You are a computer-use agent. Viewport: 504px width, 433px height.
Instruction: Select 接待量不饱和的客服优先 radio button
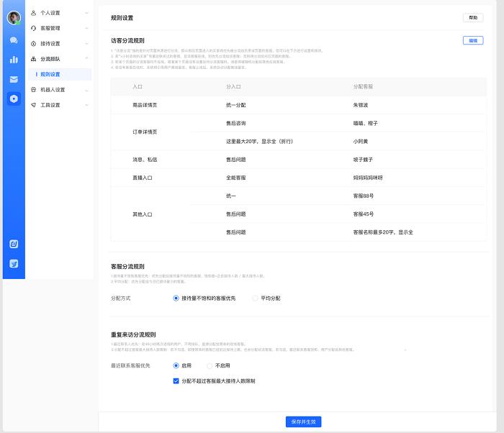click(176, 298)
